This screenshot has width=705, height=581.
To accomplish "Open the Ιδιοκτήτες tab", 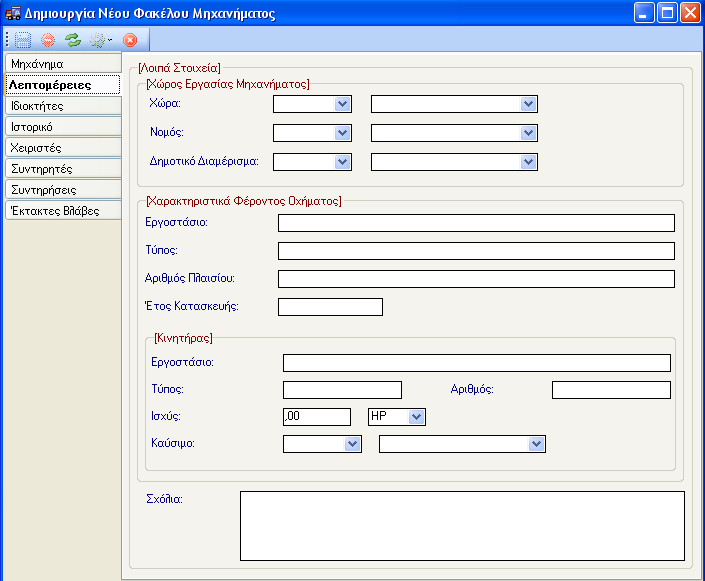I will (63, 106).
